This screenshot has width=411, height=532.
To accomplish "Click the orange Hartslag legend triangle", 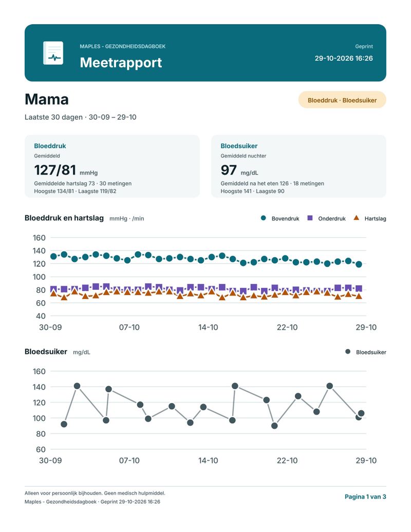I will (x=356, y=218).
